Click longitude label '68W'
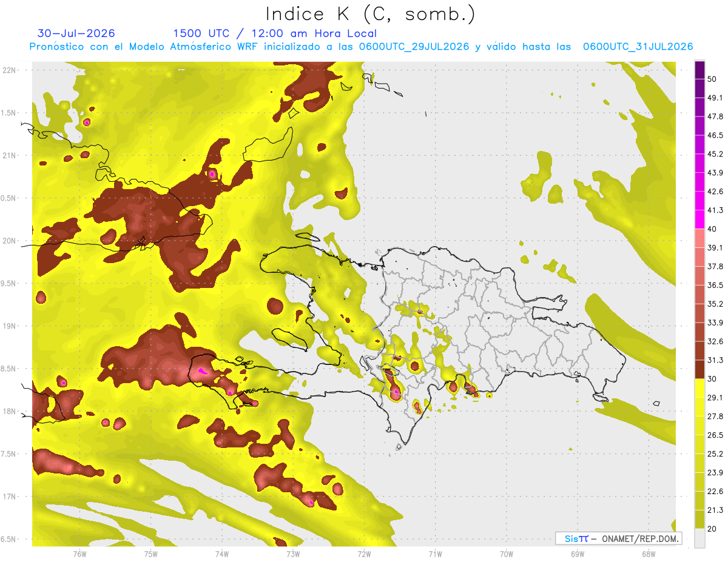The width and height of the screenshot is (728, 562). (648, 554)
